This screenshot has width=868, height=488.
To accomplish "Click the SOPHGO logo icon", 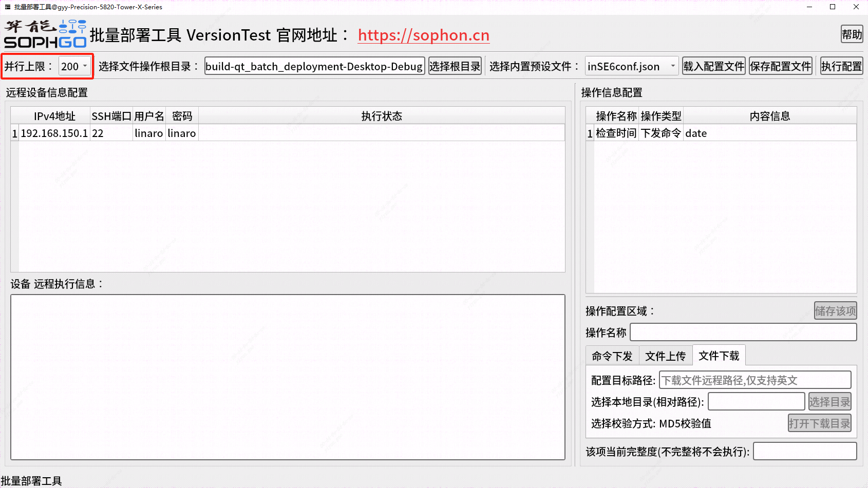I will (x=45, y=34).
